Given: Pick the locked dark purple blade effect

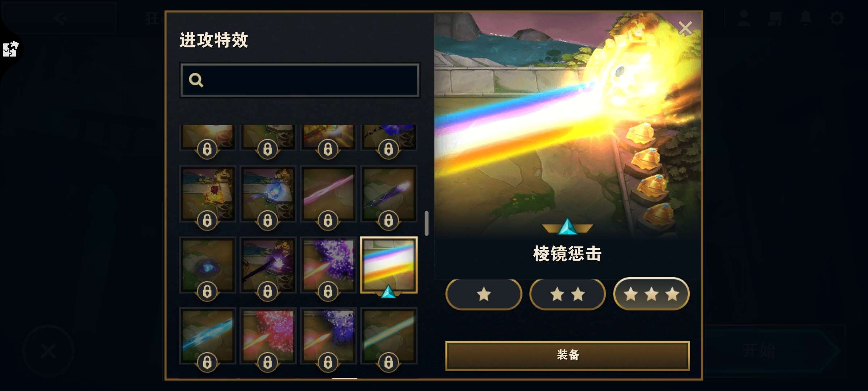Looking at the screenshot, I should [389, 194].
